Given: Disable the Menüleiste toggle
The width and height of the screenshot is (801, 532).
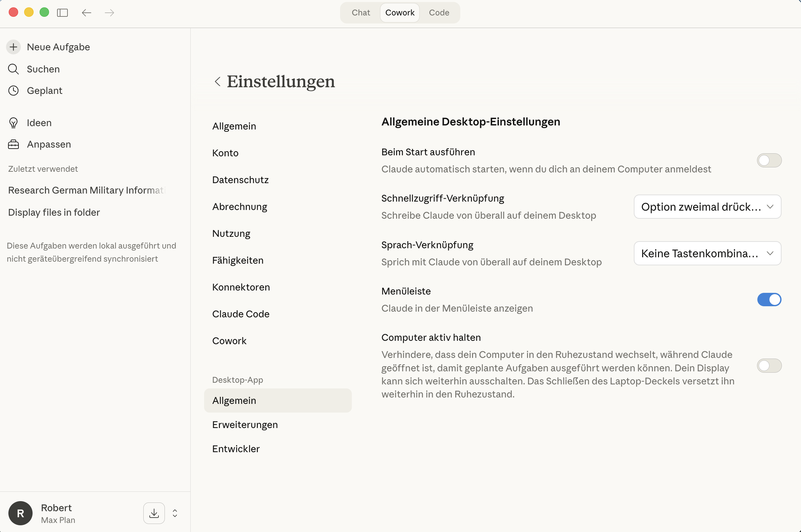Looking at the screenshot, I should pos(769,300).
